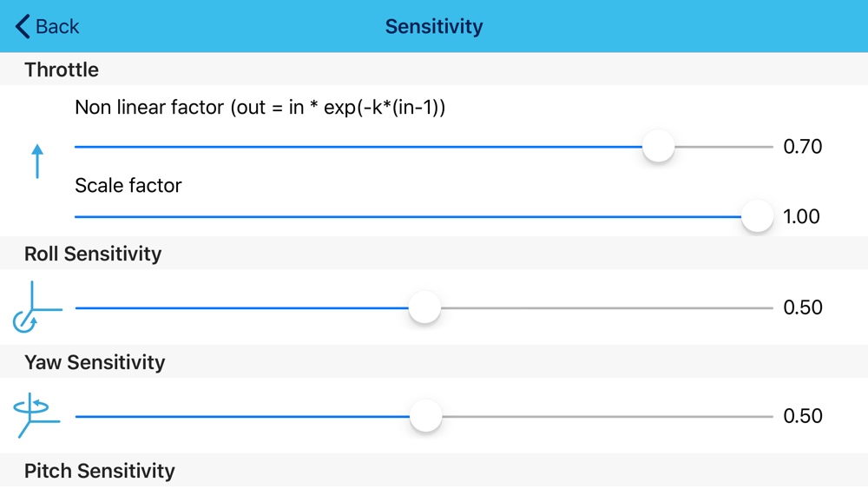The height and width of the screenshot is (489, 868).
Task: Click the Scale factor slider thumb
Action: [758, 215]
